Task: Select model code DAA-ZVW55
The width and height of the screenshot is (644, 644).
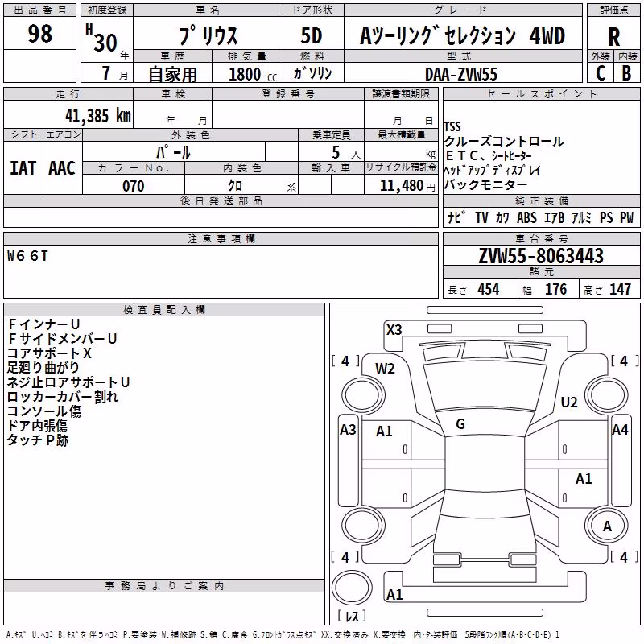Action: tap(461, 74)
